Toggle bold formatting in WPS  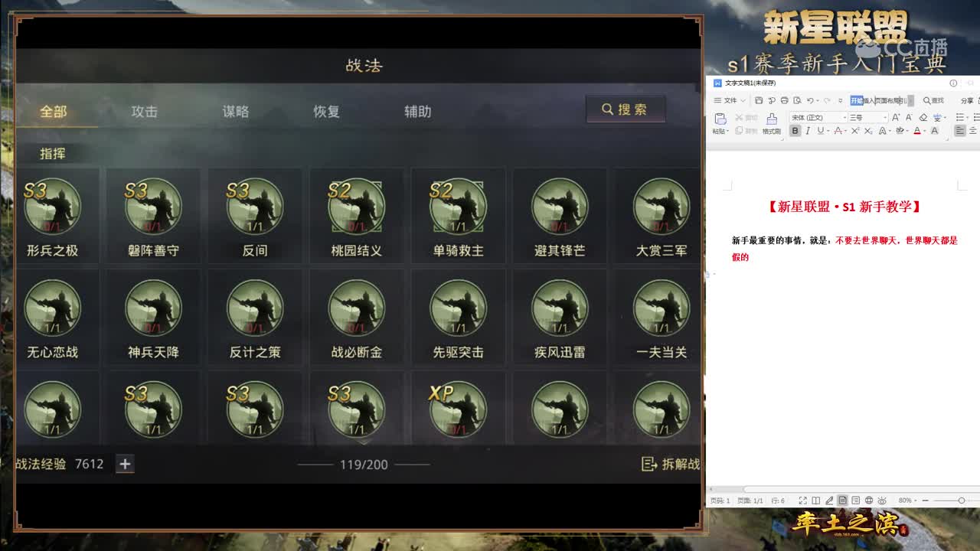coord(795,131)
